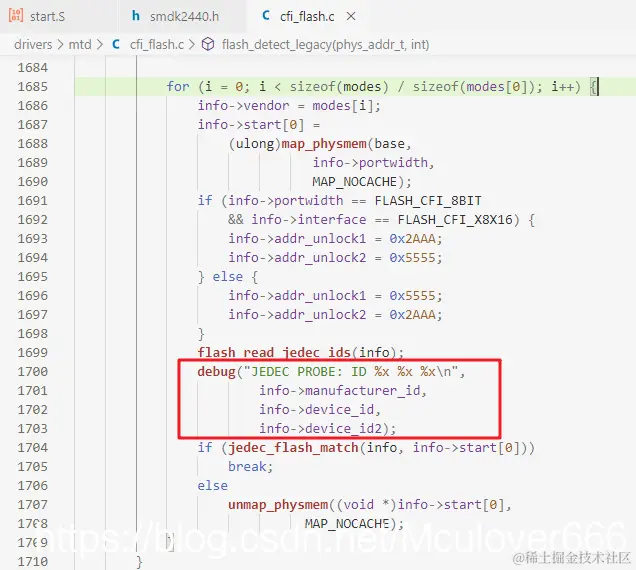Expand breadcrumb chevron after cfi_flash.c

[192, 44]
